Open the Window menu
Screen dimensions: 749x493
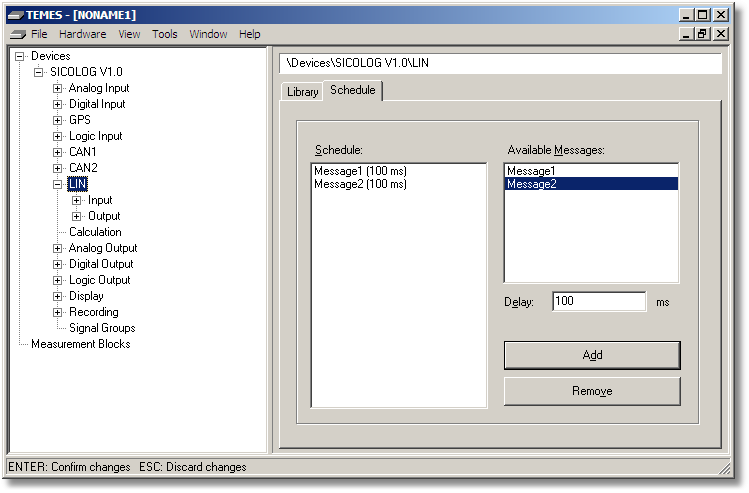click(208, 34)
